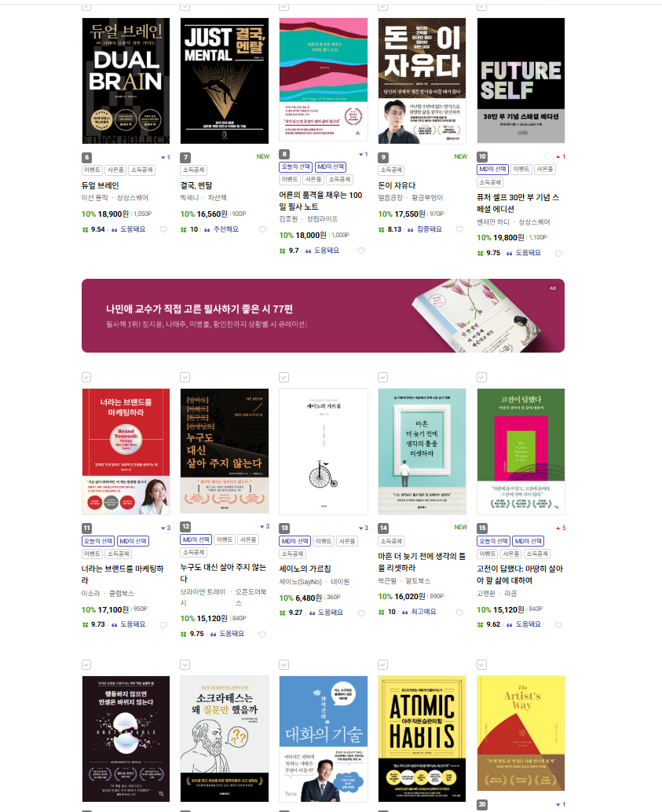Click heart icon for 세이노의 가르침
The width and height of the screenshot is (662, 812).
click(361, 613)
